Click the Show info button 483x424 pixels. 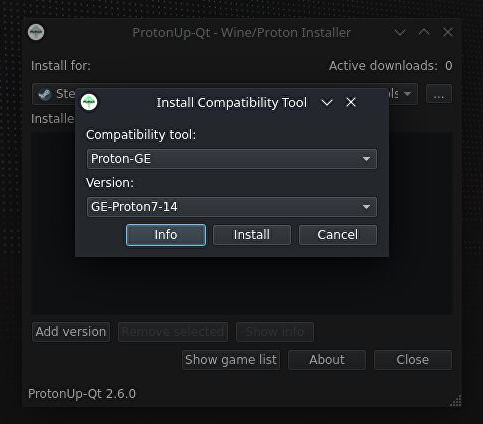point(275,332)
